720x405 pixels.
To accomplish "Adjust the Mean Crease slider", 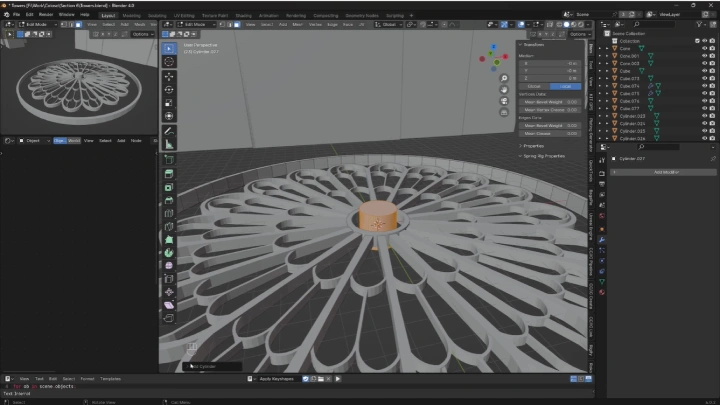I will tap(550, 134).
